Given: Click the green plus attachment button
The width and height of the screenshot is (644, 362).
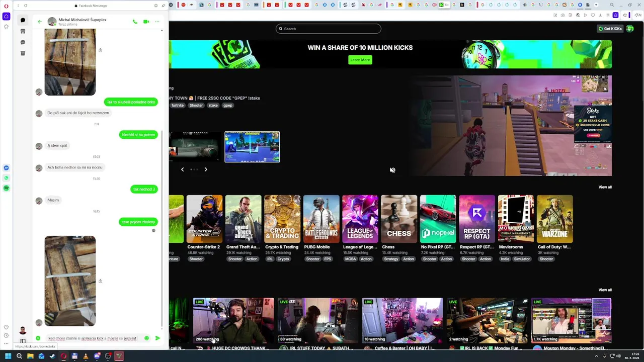Looking at the screenshot, I should tap(38, 338).
